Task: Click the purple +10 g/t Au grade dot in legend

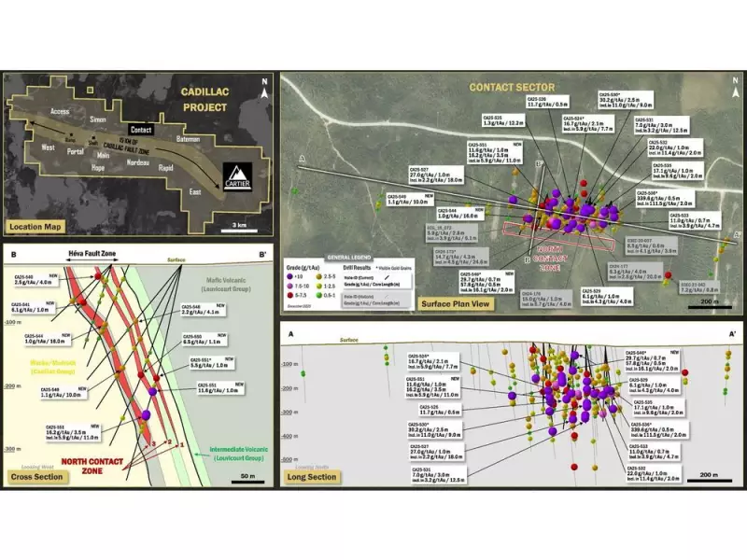Action: click(289, 276)
